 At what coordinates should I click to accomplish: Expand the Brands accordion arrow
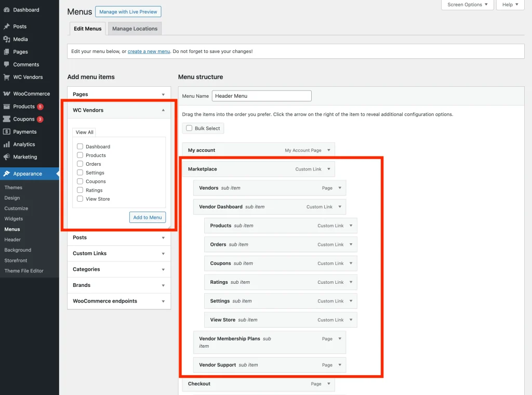coord(163,285)
